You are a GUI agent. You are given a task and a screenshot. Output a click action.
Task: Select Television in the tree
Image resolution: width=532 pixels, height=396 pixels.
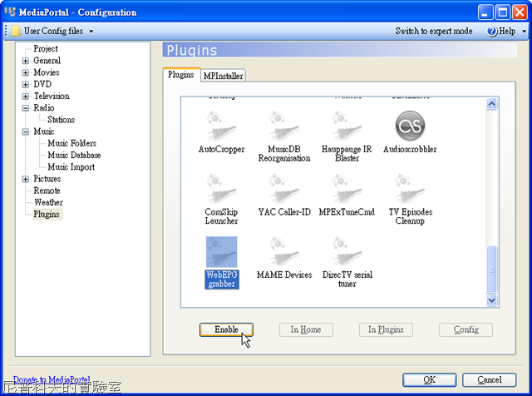coord(52,97)
